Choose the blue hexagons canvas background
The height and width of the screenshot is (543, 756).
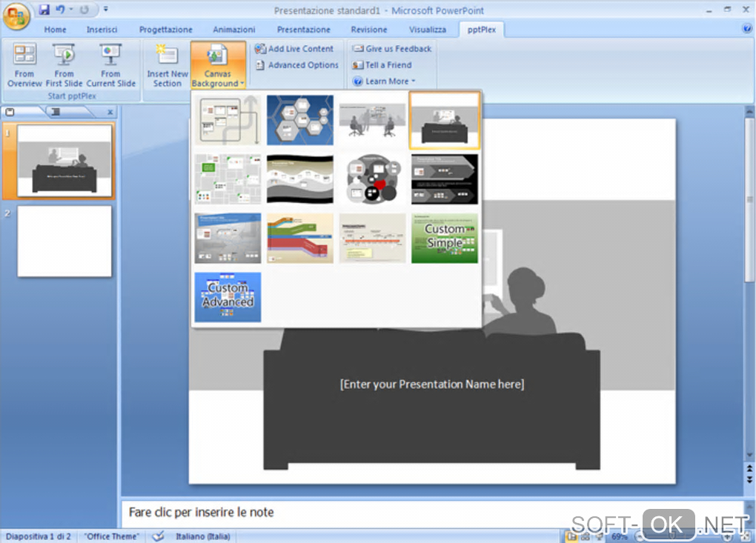pos(300,120)
